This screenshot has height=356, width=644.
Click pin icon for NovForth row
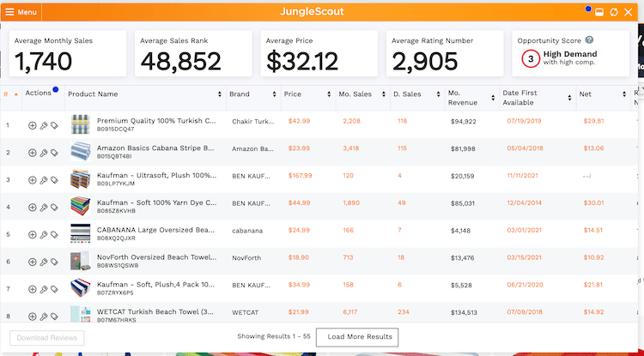(x=44, y=262)
